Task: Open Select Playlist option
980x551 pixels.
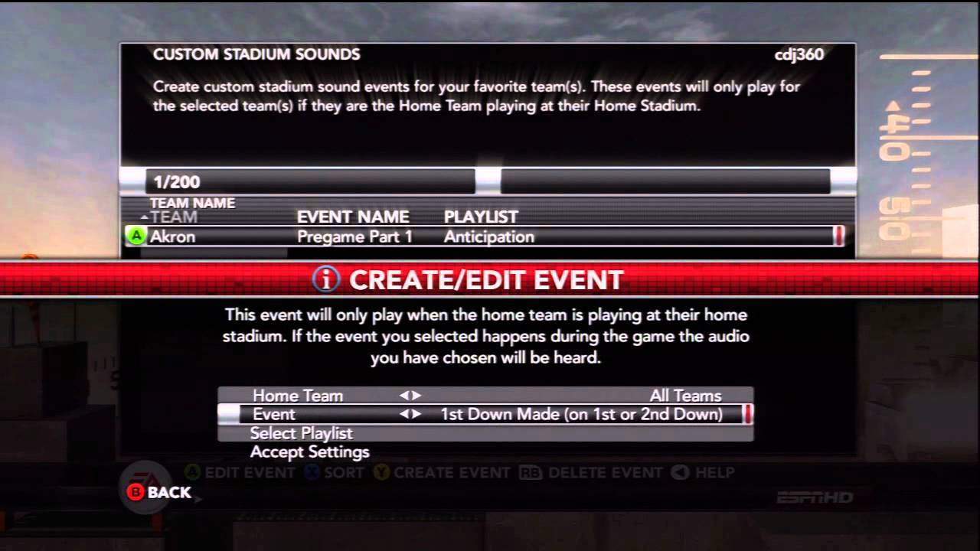Action: click(302, 433)
